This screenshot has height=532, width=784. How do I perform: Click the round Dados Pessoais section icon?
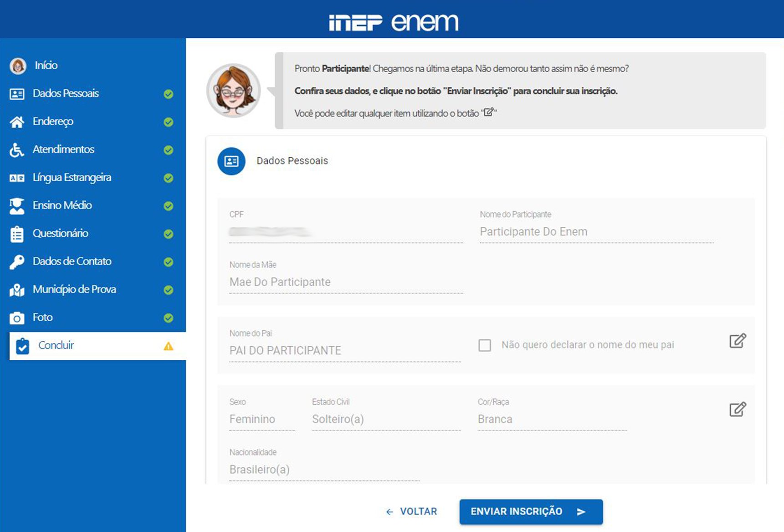(231, 161)
